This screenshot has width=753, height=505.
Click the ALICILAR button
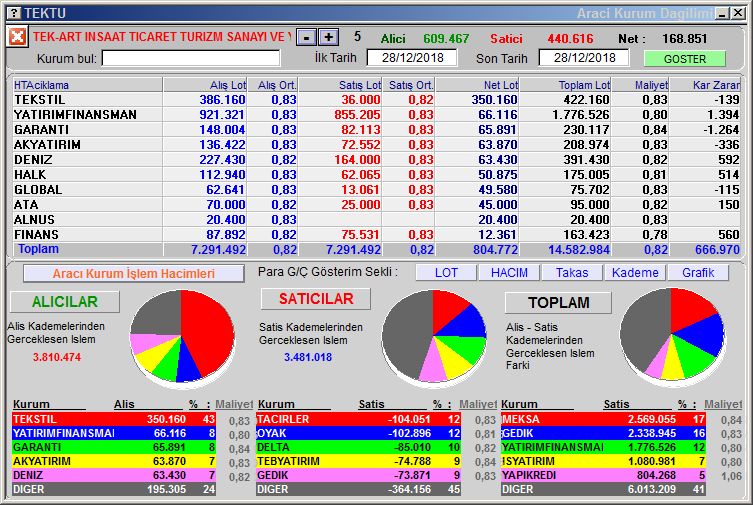65,301
